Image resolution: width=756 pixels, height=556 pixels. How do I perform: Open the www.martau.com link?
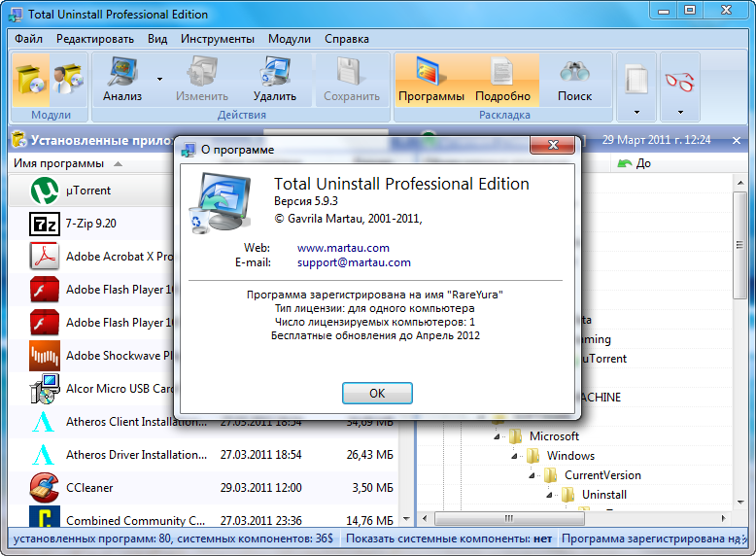(343, 248)
